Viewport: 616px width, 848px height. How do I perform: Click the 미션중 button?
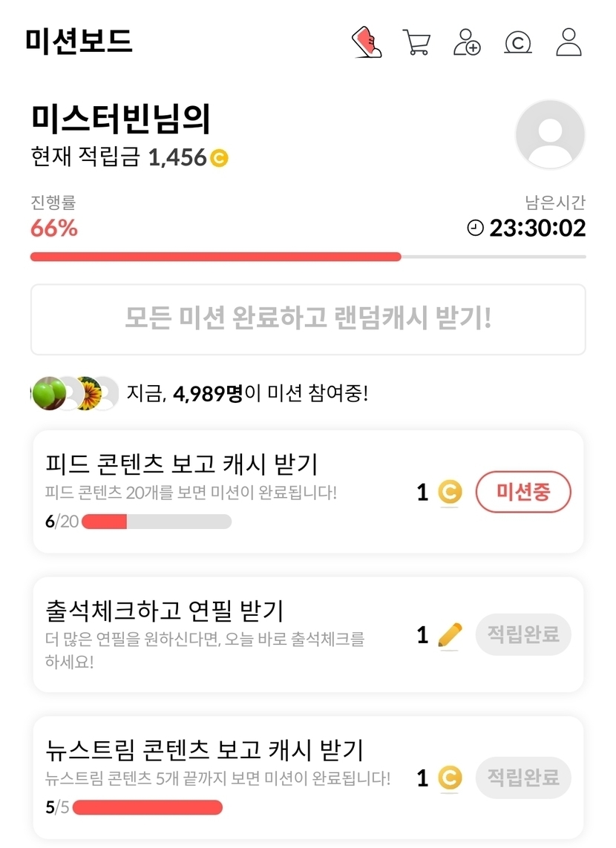[x=523, y=492]
